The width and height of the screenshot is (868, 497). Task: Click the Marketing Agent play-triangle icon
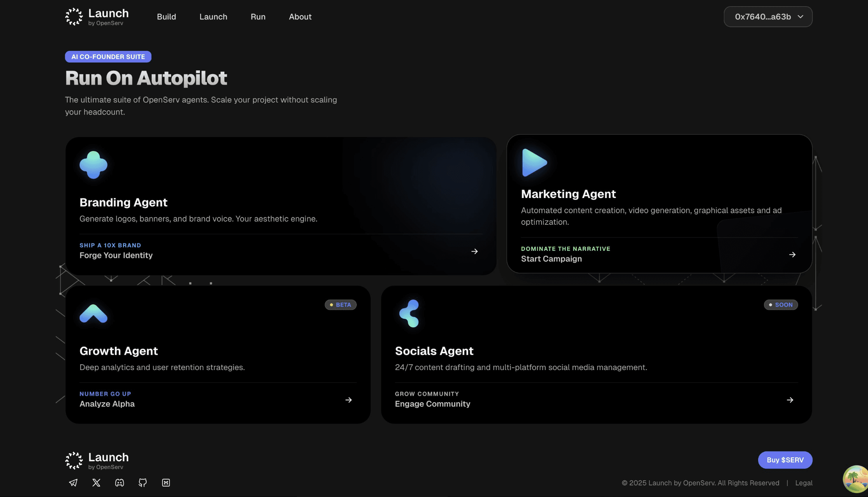(534, 163)
